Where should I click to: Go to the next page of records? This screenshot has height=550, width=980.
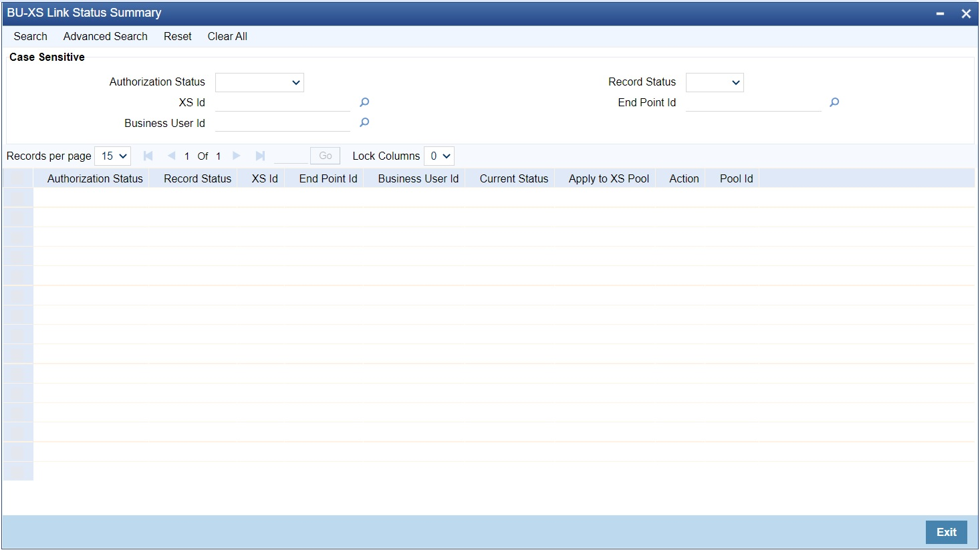pos(237,156)
